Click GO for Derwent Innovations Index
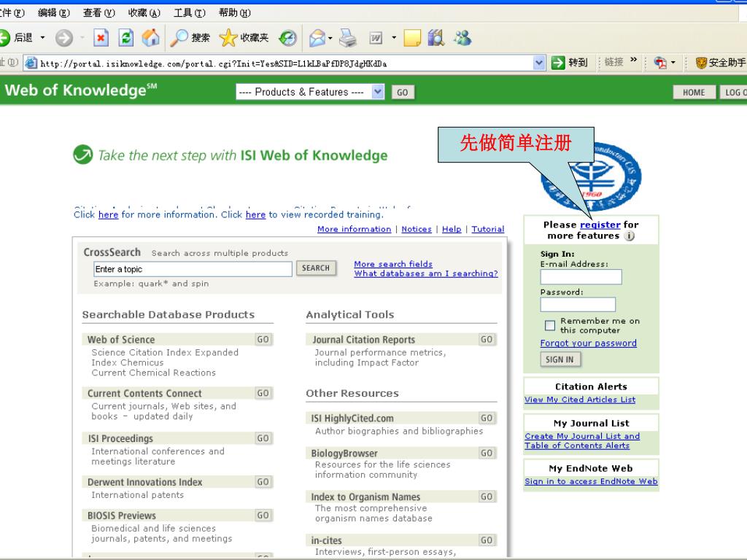 [263, 482]
